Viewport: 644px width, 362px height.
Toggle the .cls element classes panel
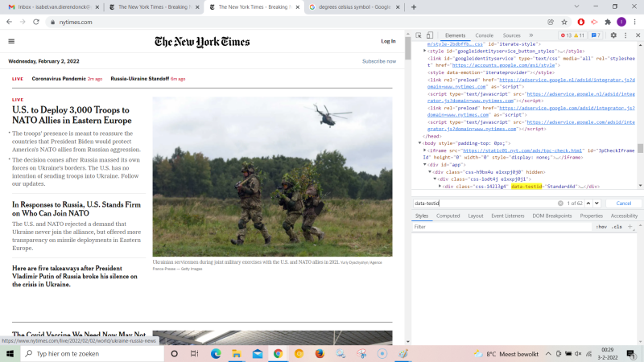tap(617, 227)
